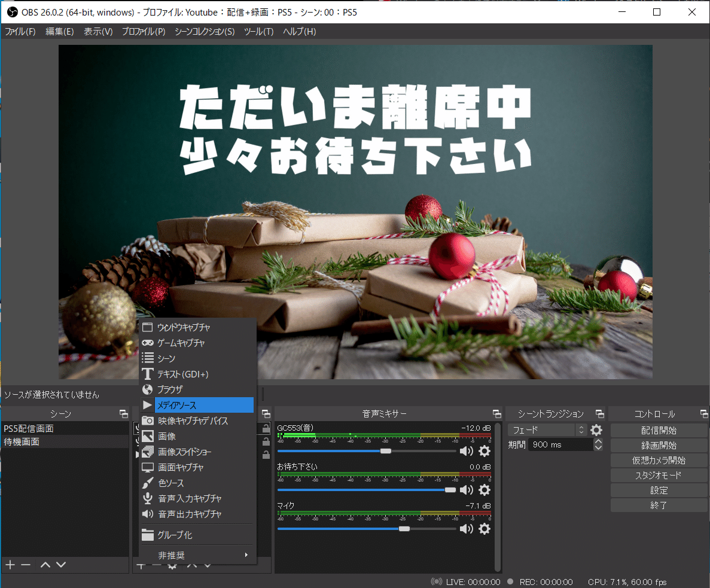Image resolution: width=710 pixels, height=588 pixels.
Task: Select the Browser (ブラウザ) source
Action: pyautogui.click(x=197, y=389)
